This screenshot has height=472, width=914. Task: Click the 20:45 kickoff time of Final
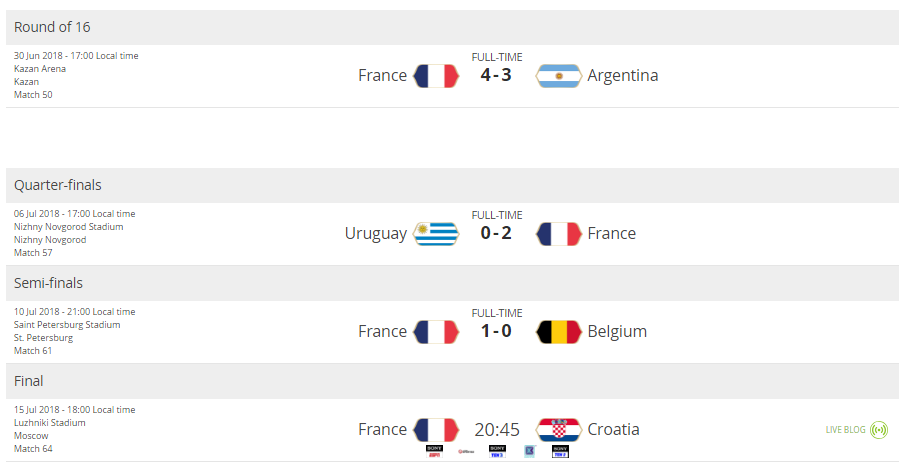497,430
